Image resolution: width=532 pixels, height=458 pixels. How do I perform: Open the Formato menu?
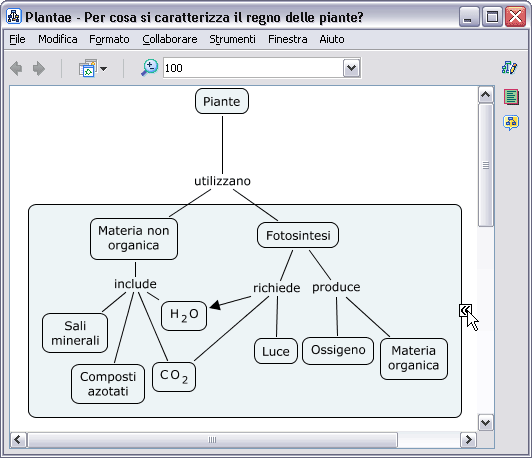pyautogui.click(x=109, y=39)
